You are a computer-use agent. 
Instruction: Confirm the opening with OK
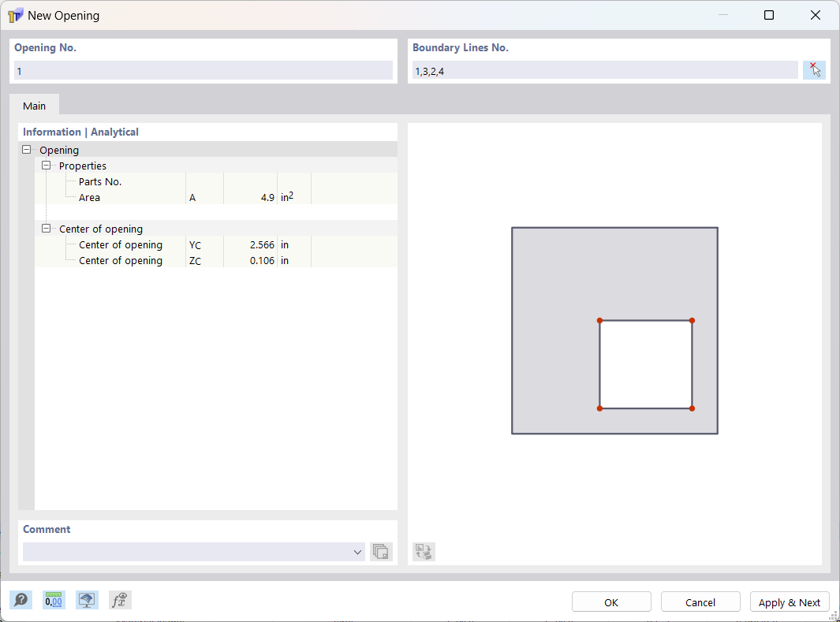pos(611,601)
